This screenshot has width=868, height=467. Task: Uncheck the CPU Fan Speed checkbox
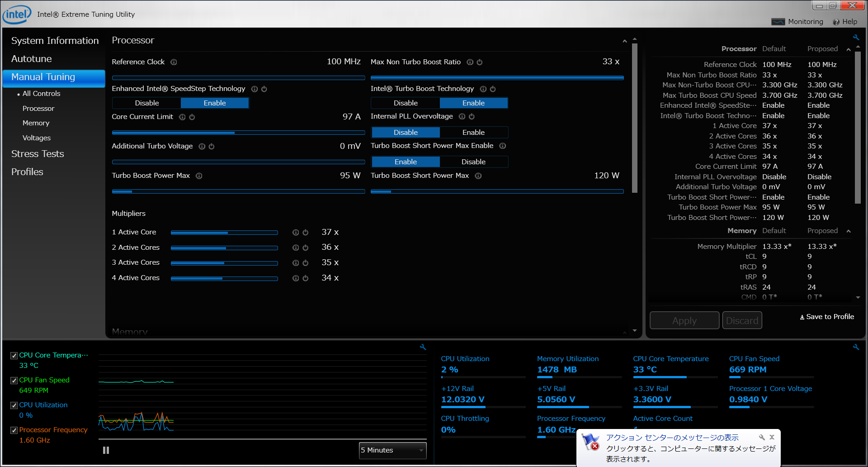[x=14, y=381]
